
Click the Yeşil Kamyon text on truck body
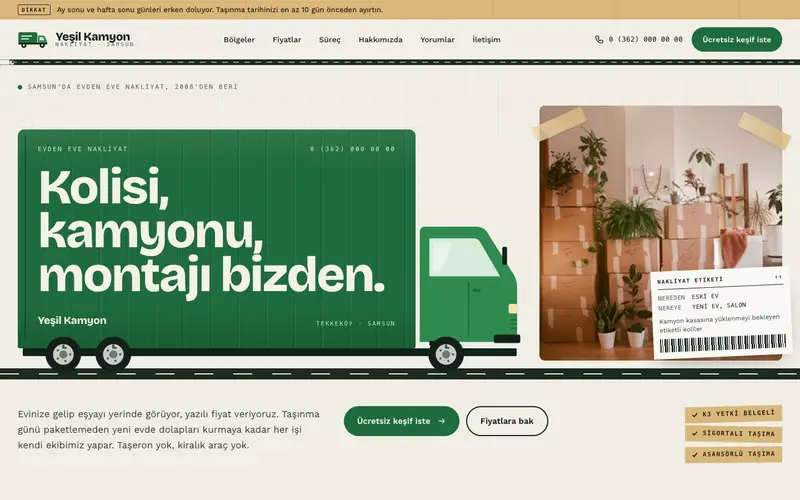(x=72, y=320)
